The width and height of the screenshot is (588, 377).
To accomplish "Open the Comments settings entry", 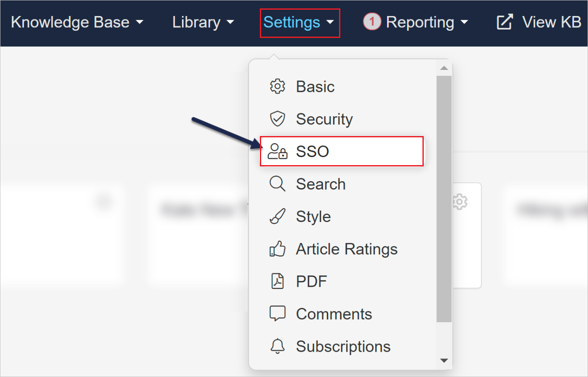I will click(x=334, y=313).
